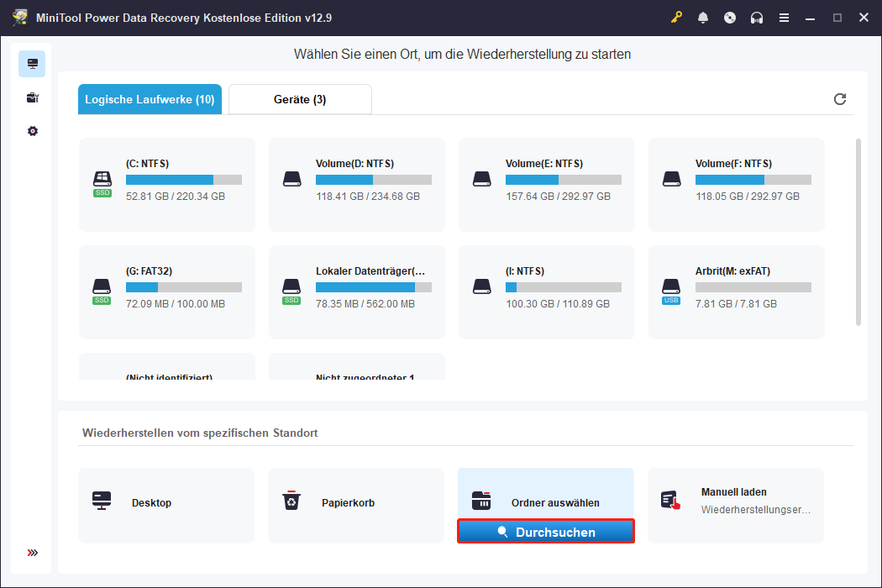Screen dimensions: 882x588
Task: Click the Desktop monitor icon
Action: (102, 501)
